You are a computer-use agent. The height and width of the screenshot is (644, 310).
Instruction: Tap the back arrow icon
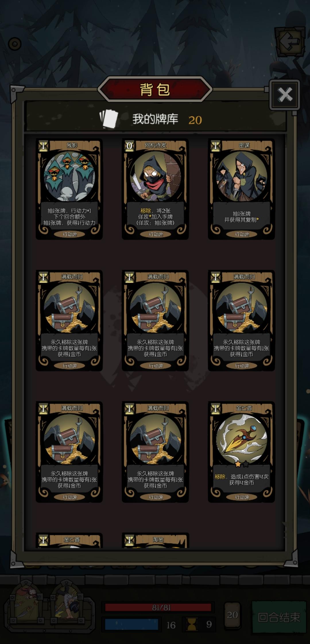pyautogui.click(x=289, y=42)
